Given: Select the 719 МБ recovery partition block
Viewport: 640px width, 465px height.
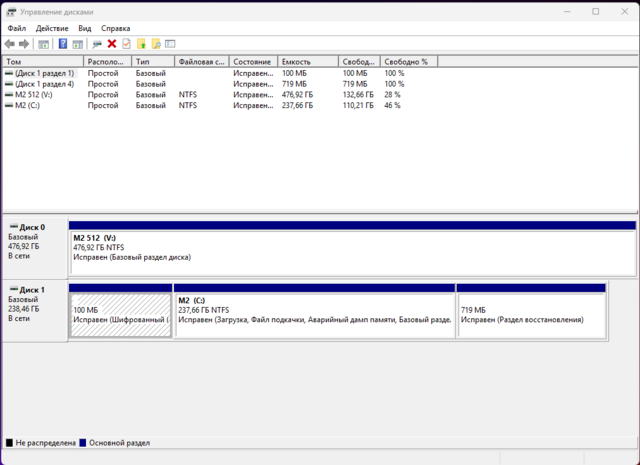Looking at the screenshot, I should (531, 315).
